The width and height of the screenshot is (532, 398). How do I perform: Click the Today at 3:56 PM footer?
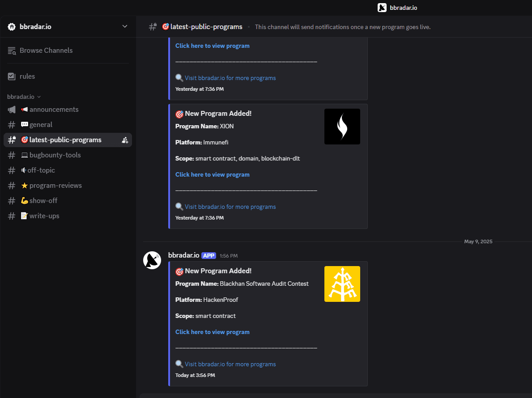pos(195,375)
